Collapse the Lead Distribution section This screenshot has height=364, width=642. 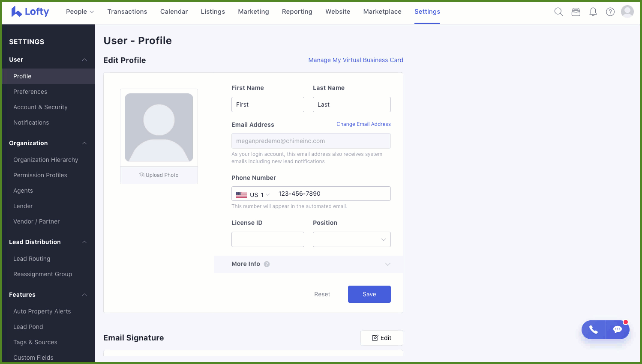(84, 242)
